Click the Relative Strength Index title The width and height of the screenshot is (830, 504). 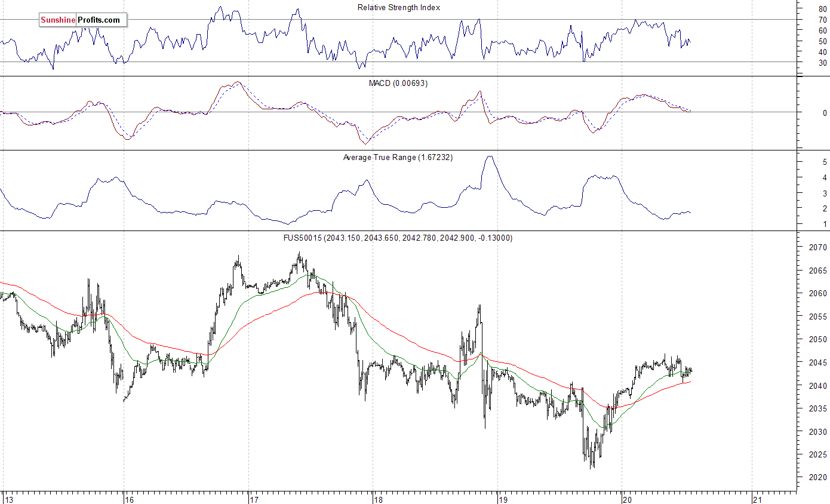click(x=399, y=7)
